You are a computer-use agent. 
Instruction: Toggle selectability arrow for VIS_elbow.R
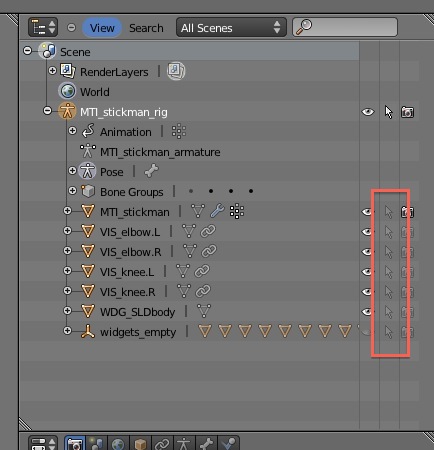(x=388, y=252)
